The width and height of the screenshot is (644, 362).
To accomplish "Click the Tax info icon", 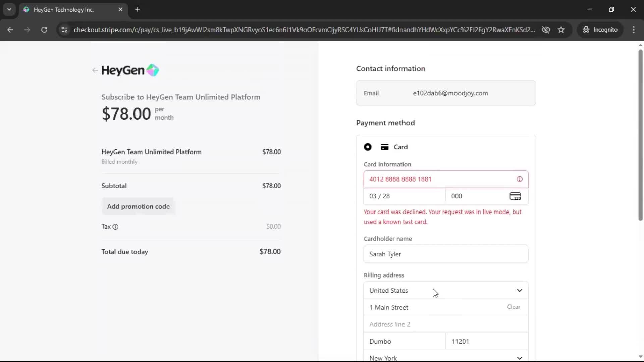I will point(115,227).
